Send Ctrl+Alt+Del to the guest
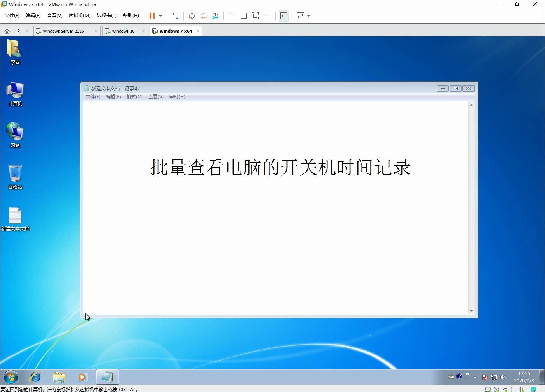The width and height of the screenshot is (545, 392). pos(175,16)
